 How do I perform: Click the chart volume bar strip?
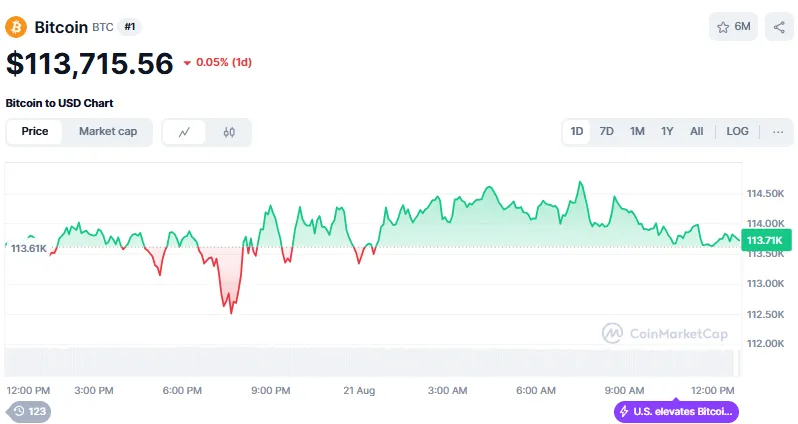point(370,362)
